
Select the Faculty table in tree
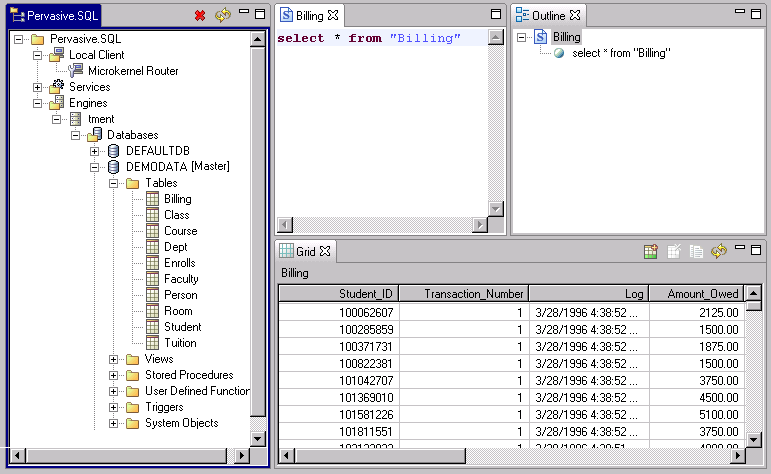tap(181, 279)
